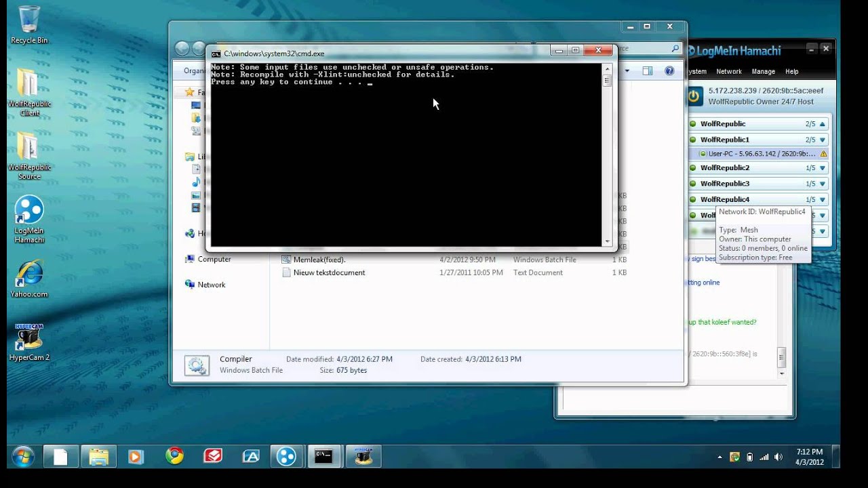Screen dimensions: 868x488
Task: Select the User-PC peer entry in Hamachi
Action: tap(759, 154)
